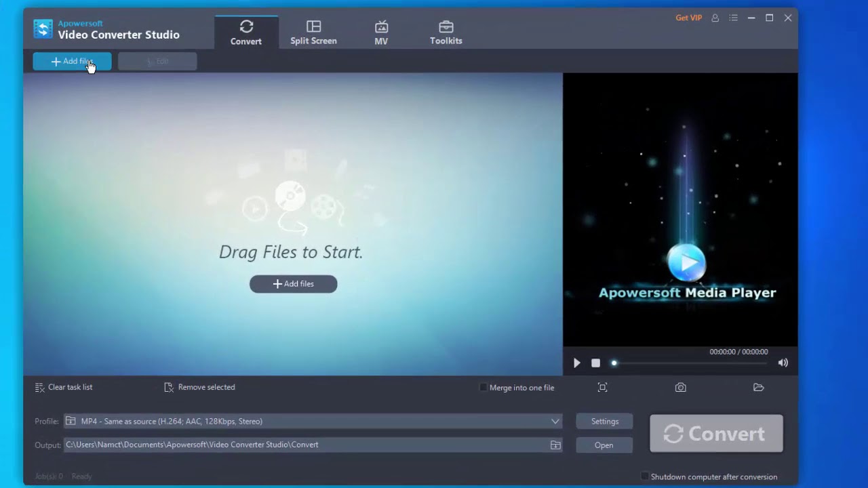Screen dimensions: 868x488
Task: Click the Apowersoft logo icon
Action: pos(43,29)
